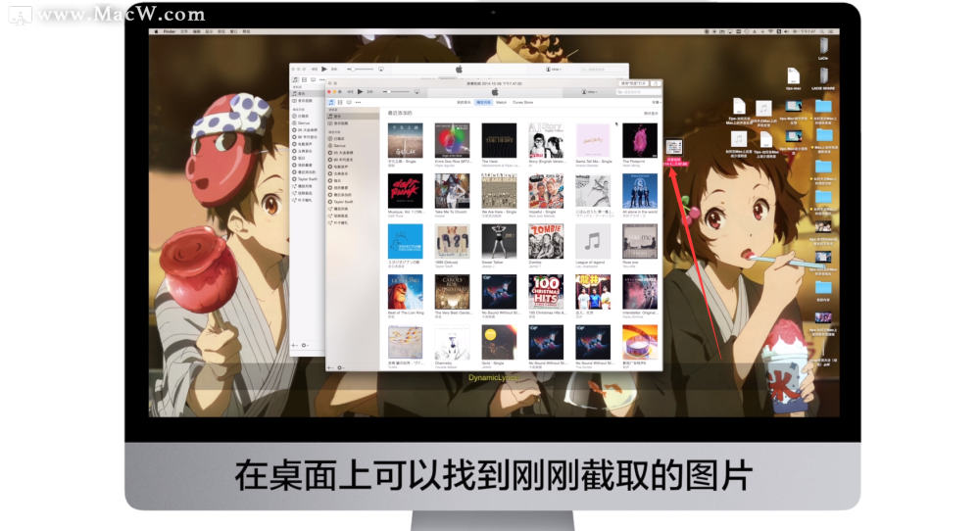Open The Pinkprint album cover
980x531 pixels.
639,140
